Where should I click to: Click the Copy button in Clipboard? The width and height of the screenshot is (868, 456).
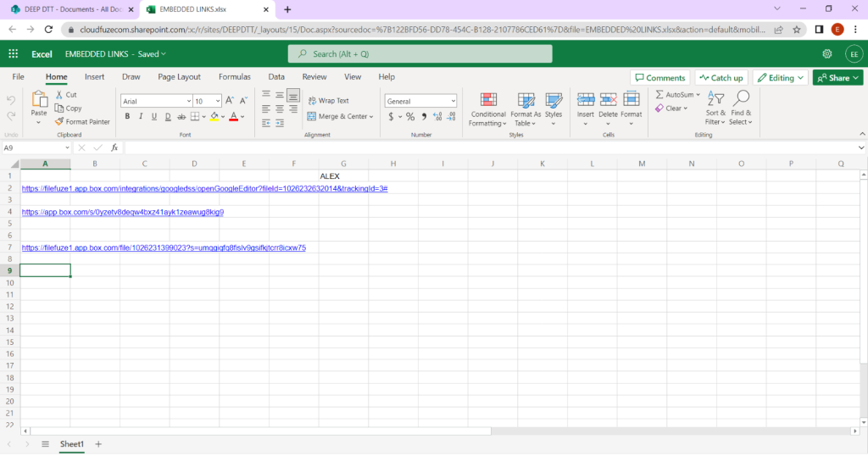[x=68, y=108]
